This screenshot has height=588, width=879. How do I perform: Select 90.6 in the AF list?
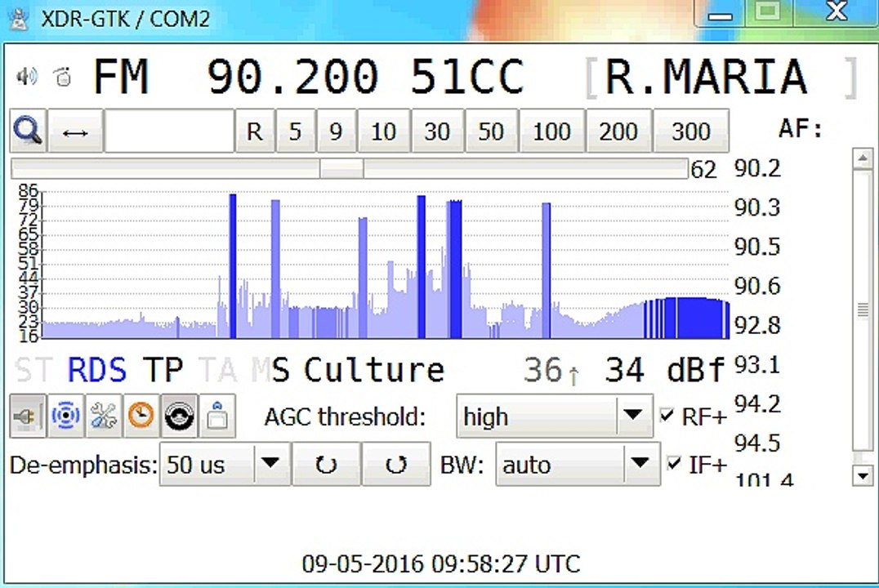(x=757, y=286)
